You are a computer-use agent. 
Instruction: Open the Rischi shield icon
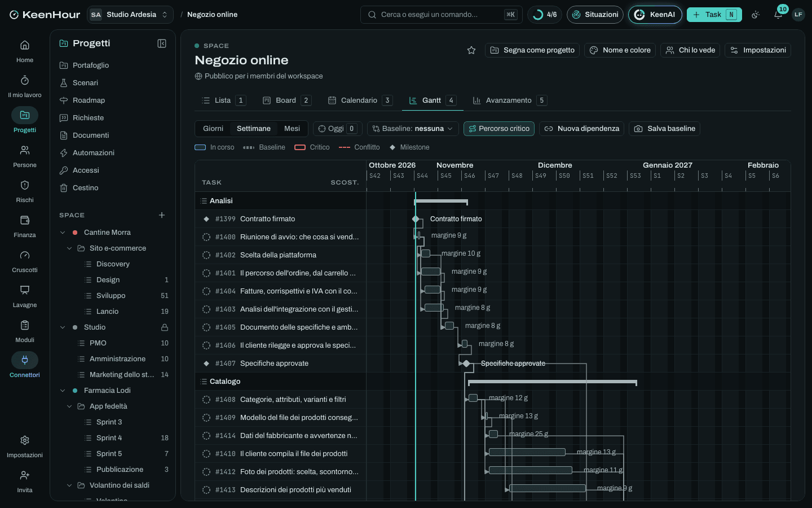coord(25,185)
